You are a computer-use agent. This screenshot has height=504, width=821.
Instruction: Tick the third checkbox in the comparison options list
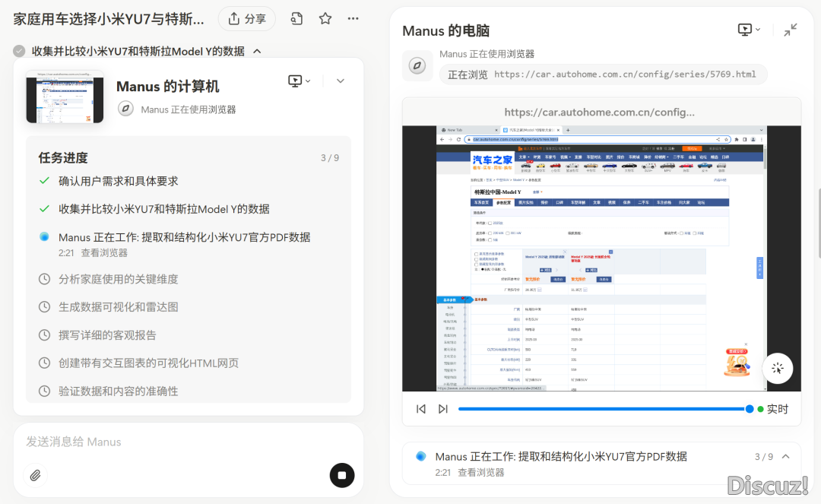[476, 265]
